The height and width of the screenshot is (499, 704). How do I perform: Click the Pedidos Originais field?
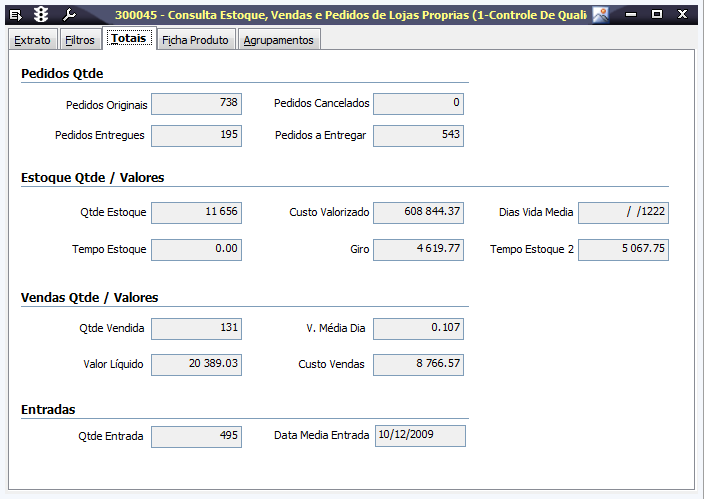196,104
